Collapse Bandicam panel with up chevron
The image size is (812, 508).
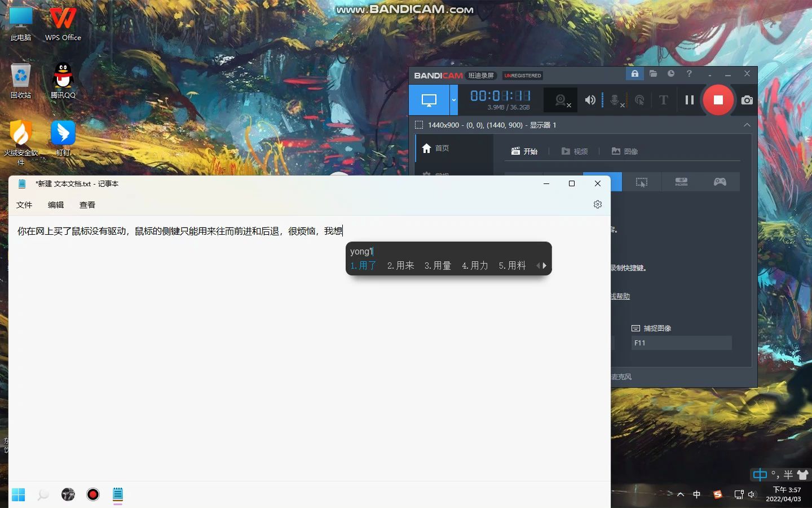pos(747,125)
